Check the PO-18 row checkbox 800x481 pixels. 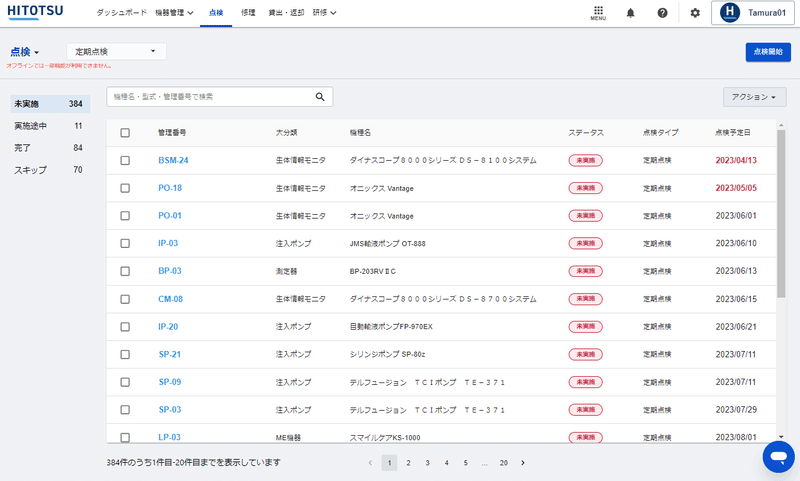tap(125, 188)
